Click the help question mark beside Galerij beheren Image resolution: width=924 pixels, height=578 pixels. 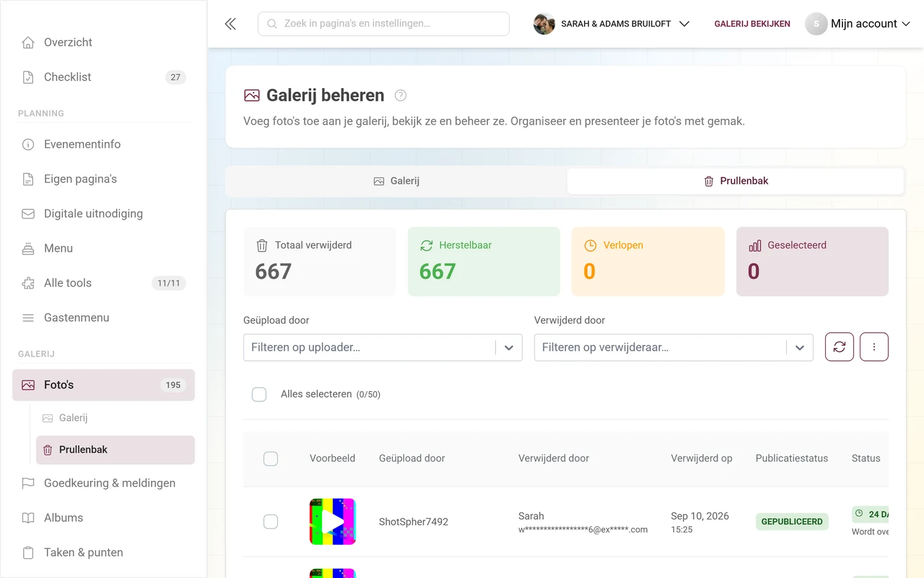400,96
